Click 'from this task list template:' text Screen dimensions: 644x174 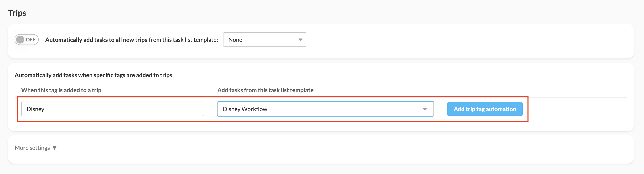tap(183, 40)
